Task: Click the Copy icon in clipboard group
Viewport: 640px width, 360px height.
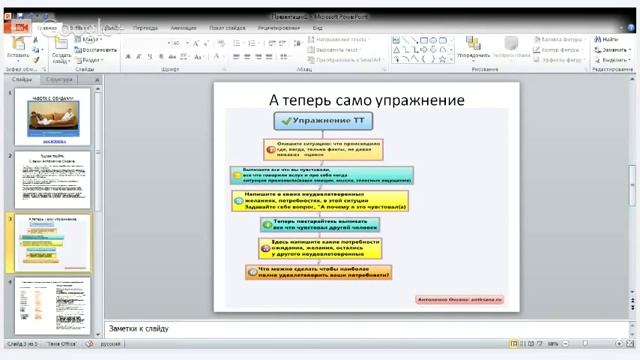Action: point(36,50)
